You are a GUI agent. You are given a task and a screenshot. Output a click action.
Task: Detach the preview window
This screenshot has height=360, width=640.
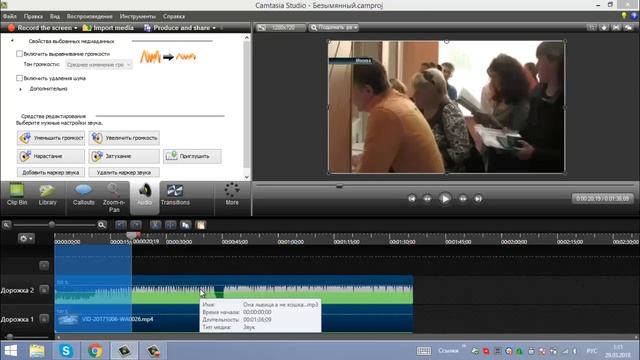click(x=629, y=27)
